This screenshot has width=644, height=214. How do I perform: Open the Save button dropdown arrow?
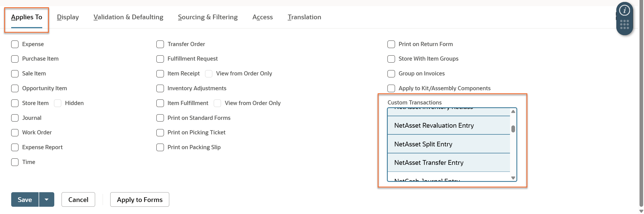pos(47,199)
